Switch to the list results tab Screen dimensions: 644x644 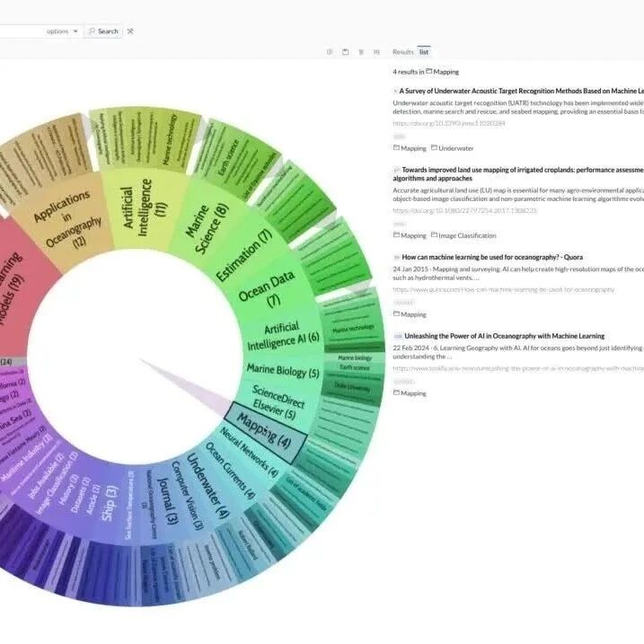(x=424, y=52)
